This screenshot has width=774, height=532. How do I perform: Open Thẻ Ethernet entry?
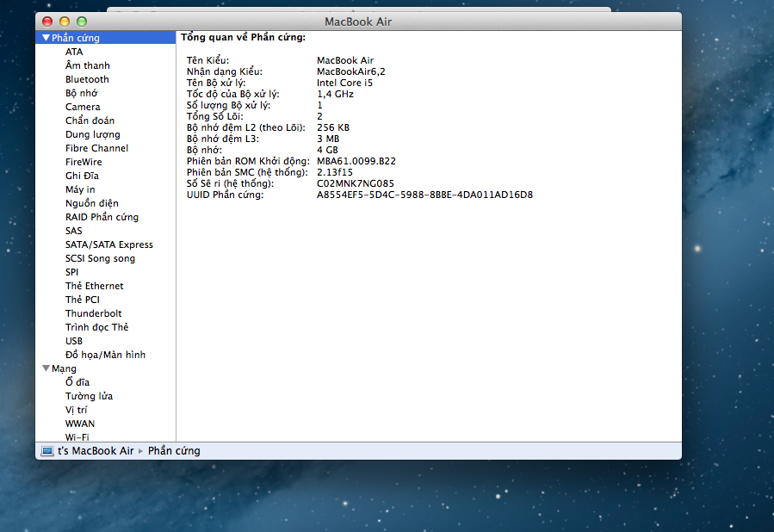(95, 286)
